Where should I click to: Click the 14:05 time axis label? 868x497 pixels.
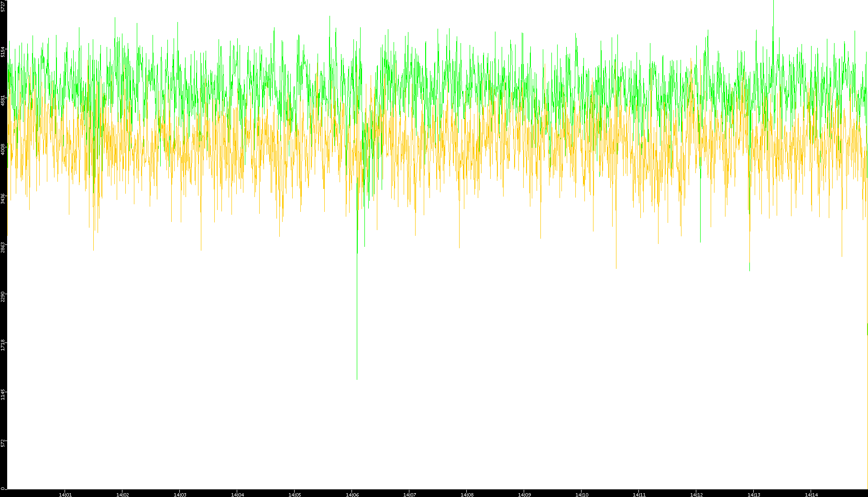pos(295,495)
